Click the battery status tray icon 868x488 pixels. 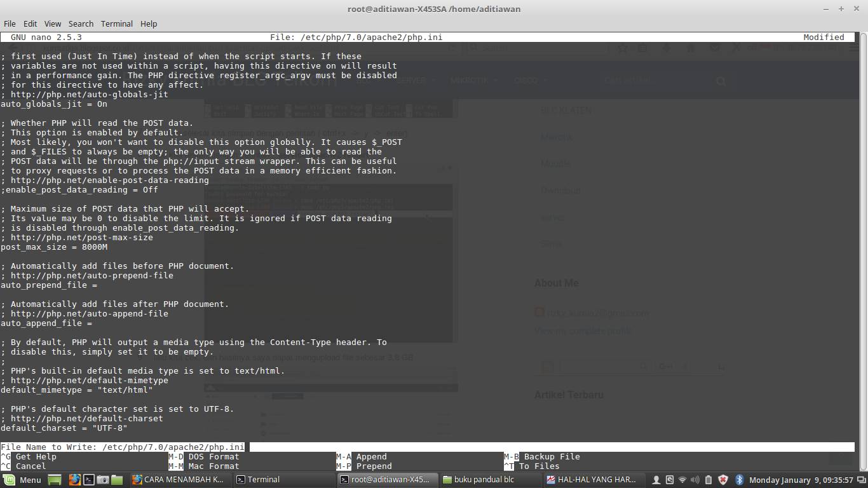709,480
